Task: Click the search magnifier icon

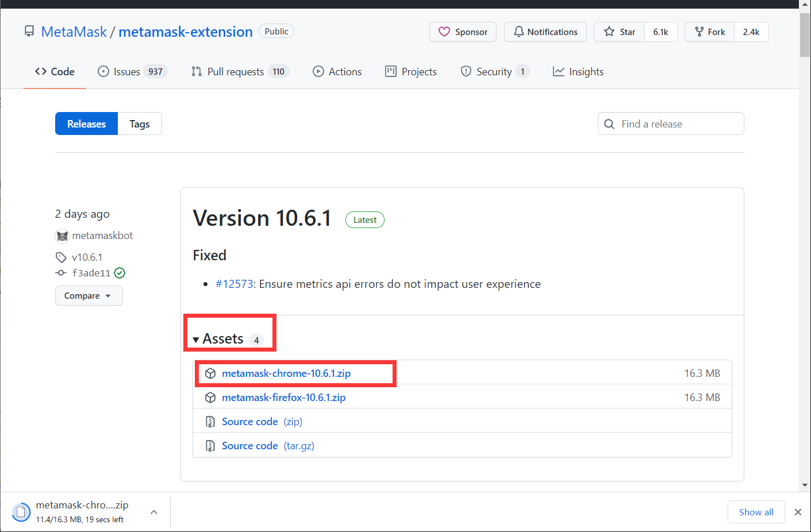Action: [609, 124]
